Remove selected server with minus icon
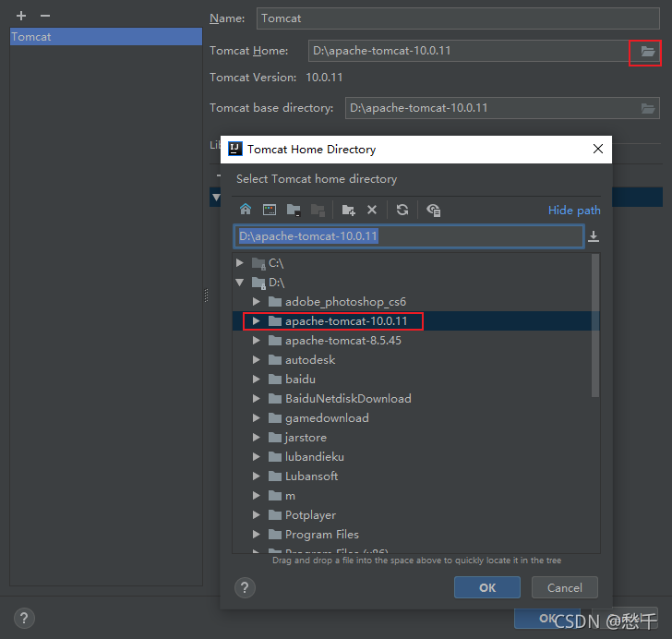The height and width of the screenshot is (639, 672). (45, 16)
